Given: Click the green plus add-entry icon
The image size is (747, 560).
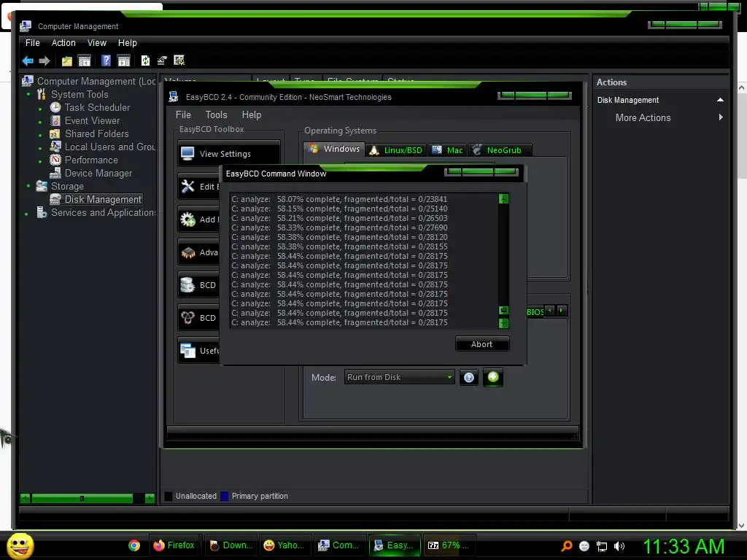Looking at the screenshot, I should [493, 377].
